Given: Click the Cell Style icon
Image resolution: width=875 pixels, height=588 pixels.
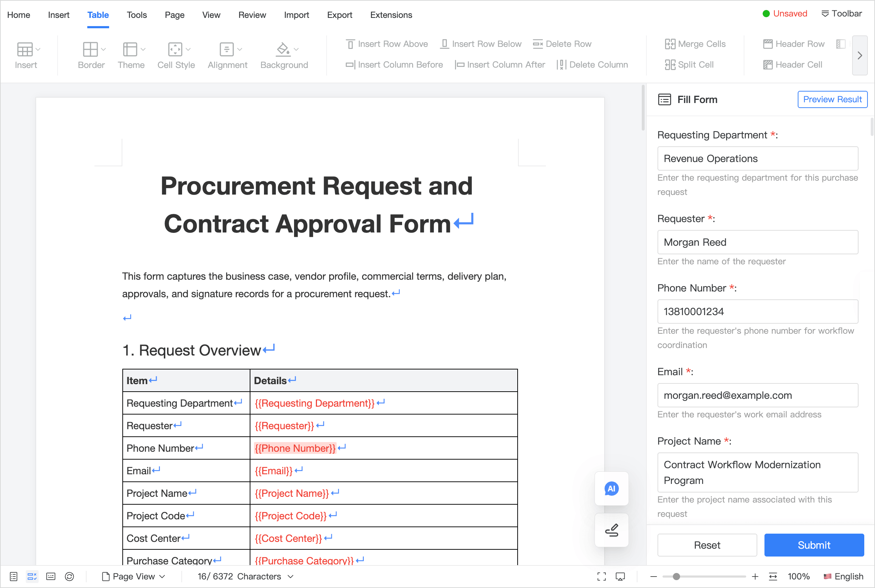Looking at the screenshot, I should [175, 49].
